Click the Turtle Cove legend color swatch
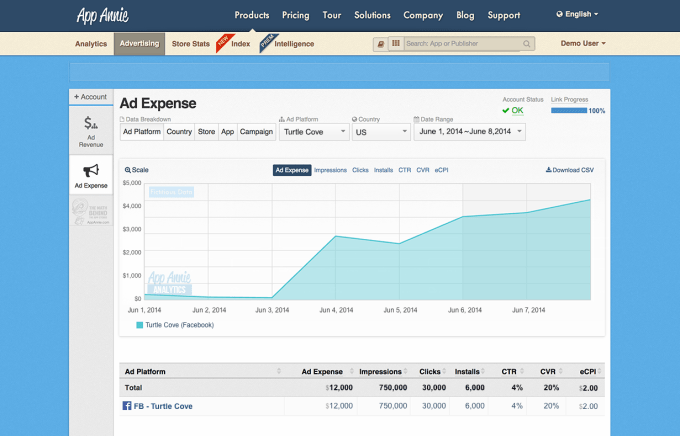This screenshot has width=680, height=436. click(x=140, y=325)
